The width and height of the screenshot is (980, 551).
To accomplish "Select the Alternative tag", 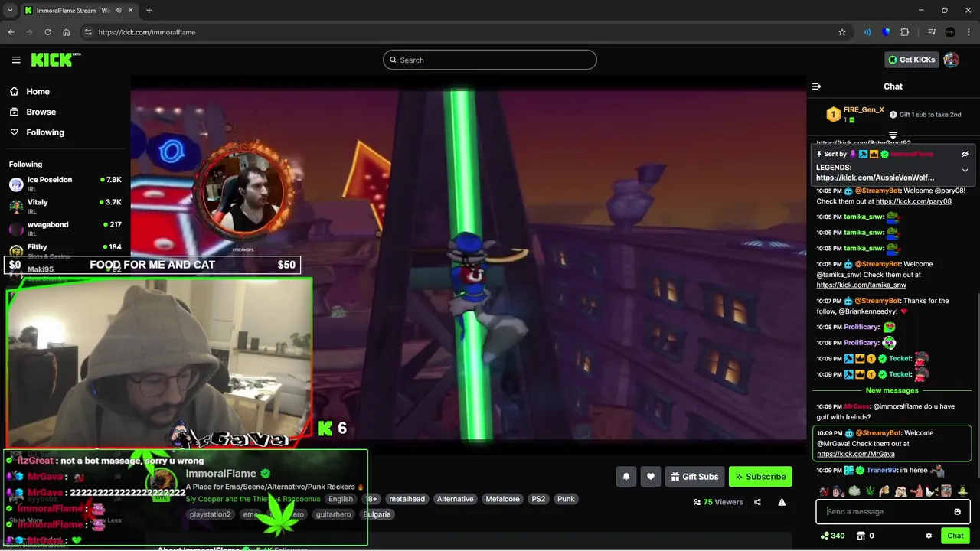I will [456, 499].
